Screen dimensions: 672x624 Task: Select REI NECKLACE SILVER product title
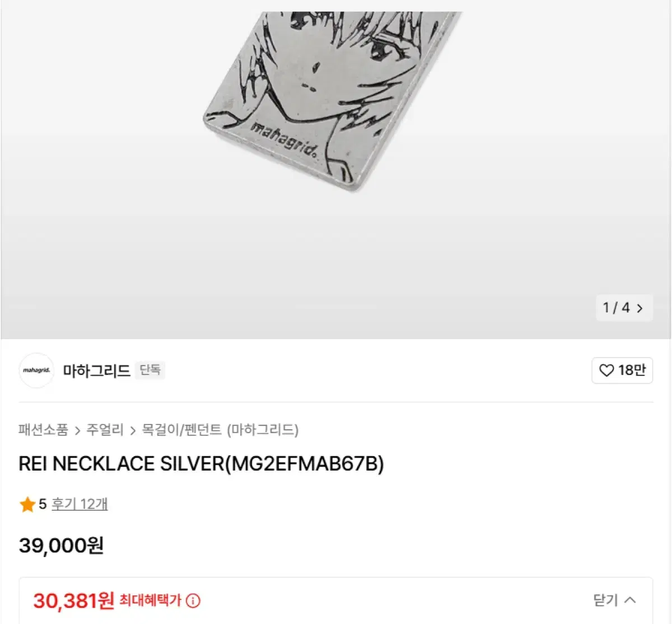[x=201, y=464]
